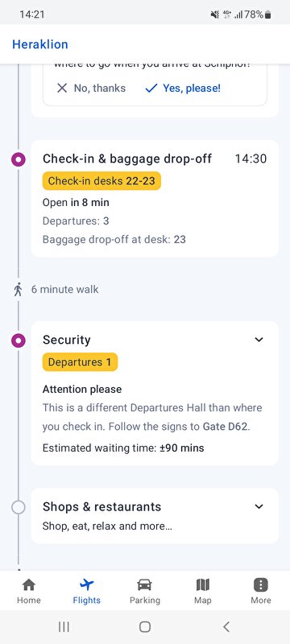This screenshot has width=290, height=644.
Task: Open the Check-in & baggage drop-off card
Action: point(155,198)
